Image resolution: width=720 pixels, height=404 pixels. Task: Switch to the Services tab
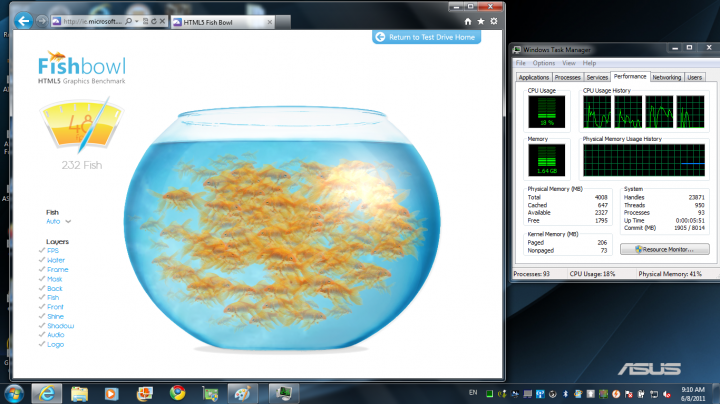(x=597, y=77)
